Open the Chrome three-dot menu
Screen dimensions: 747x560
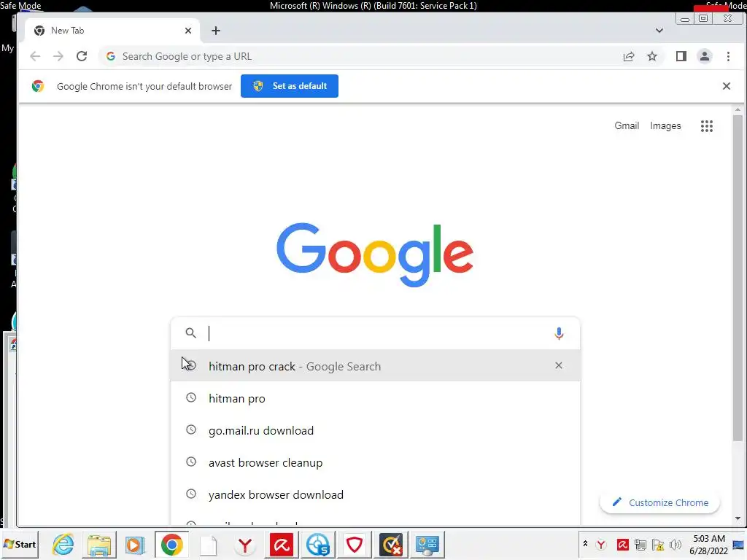tap(728, 56)
